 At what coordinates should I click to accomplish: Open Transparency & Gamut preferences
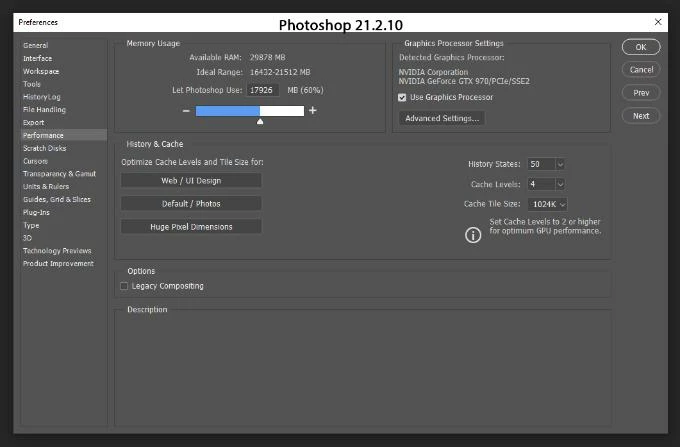pyautogui.click(x=59, y=174)
